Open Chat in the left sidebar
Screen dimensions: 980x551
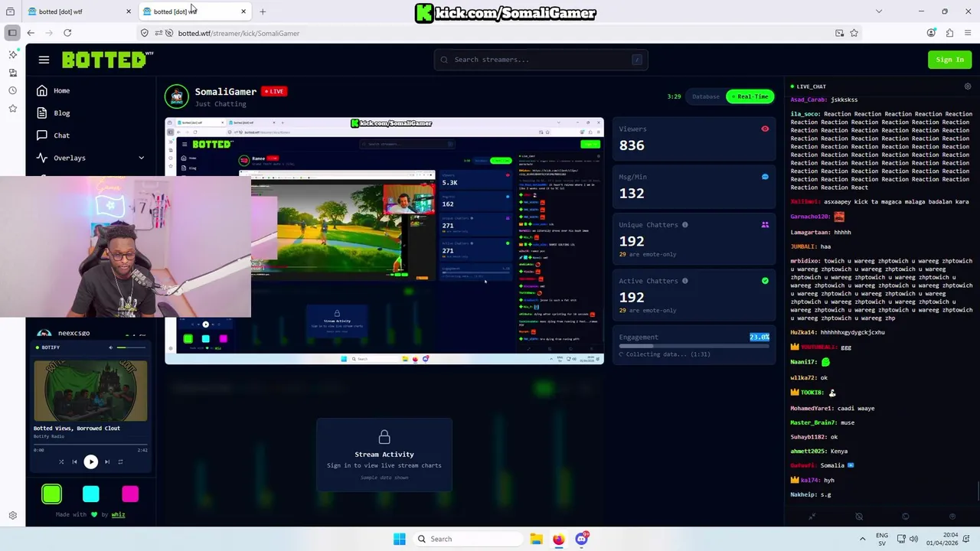(x=54, y=135)
